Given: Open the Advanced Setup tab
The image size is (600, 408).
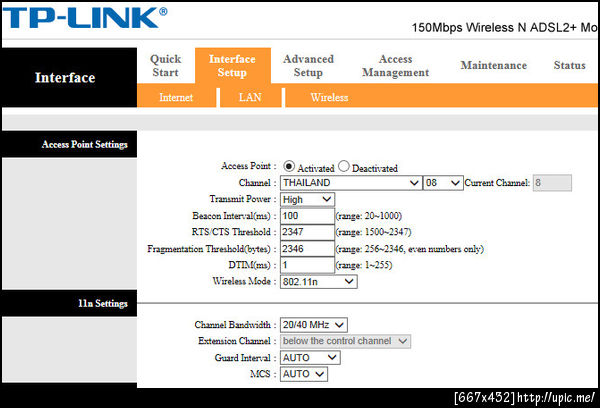Looking at the screenshot, I should [x=308, y=65].
